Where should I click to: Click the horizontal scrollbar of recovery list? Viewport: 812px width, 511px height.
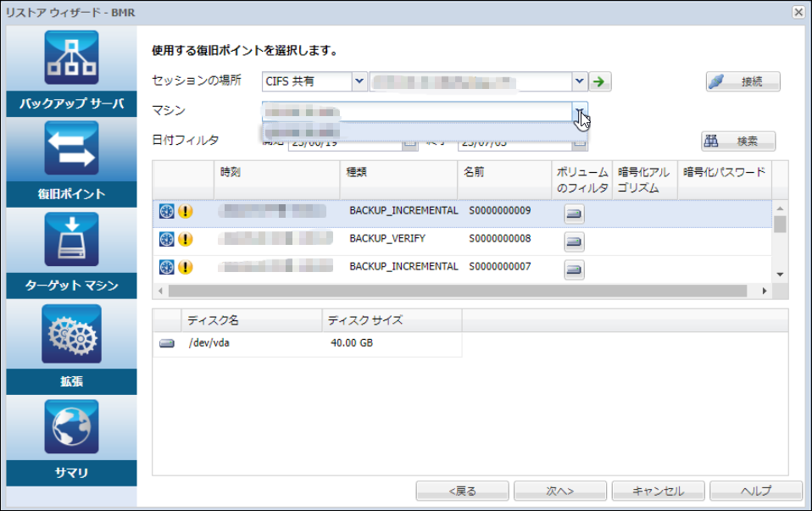[x=458, y=291]
